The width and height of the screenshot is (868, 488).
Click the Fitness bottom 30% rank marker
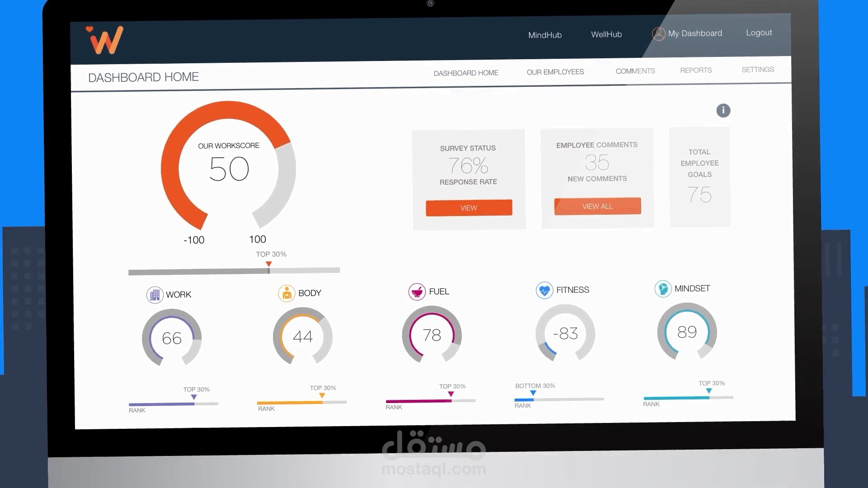(533, 393)
